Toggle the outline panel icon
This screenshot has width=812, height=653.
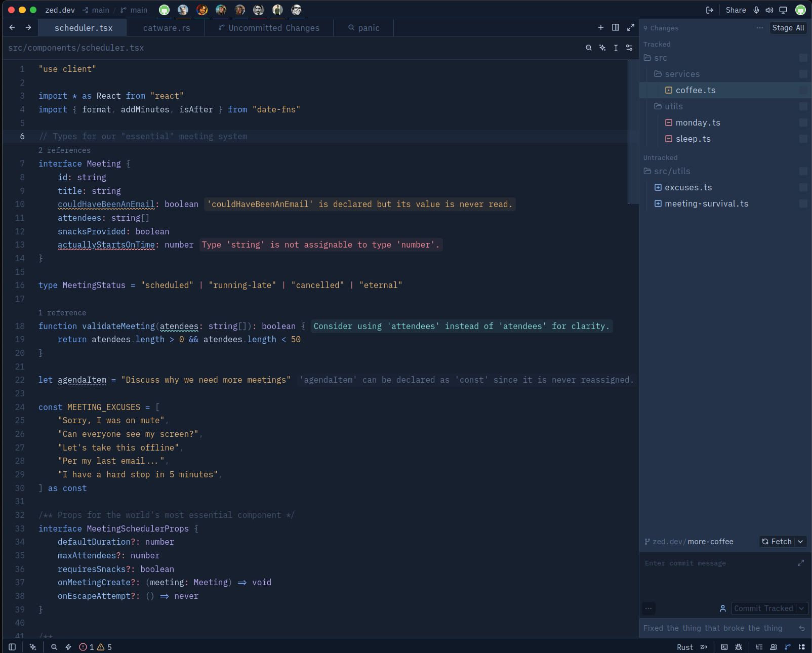pos(759,647)
